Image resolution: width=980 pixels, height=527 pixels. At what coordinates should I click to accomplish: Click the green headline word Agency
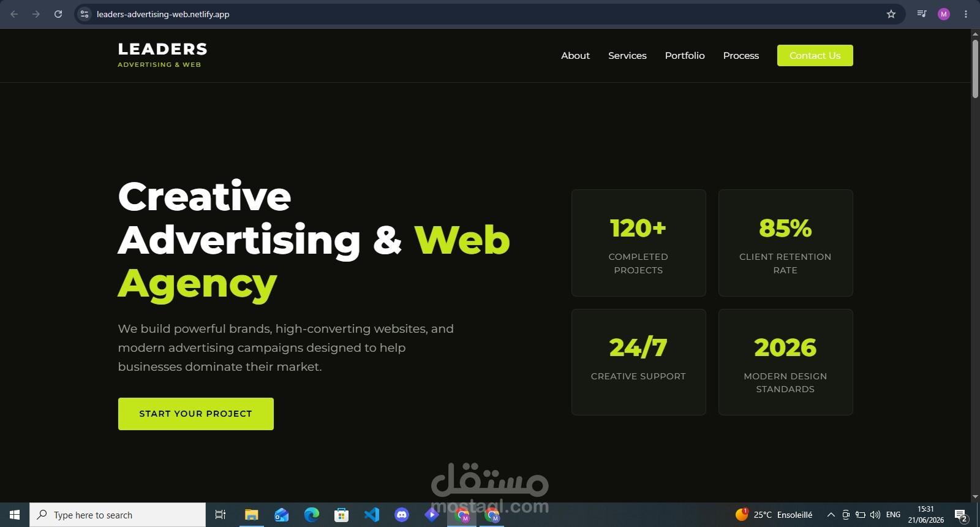[198, 285]
